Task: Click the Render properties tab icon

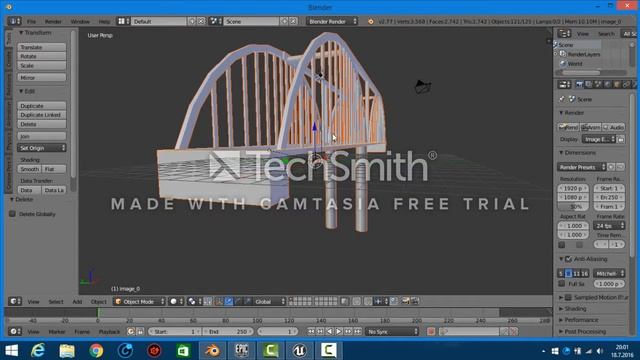Action: tap(579, 84)
